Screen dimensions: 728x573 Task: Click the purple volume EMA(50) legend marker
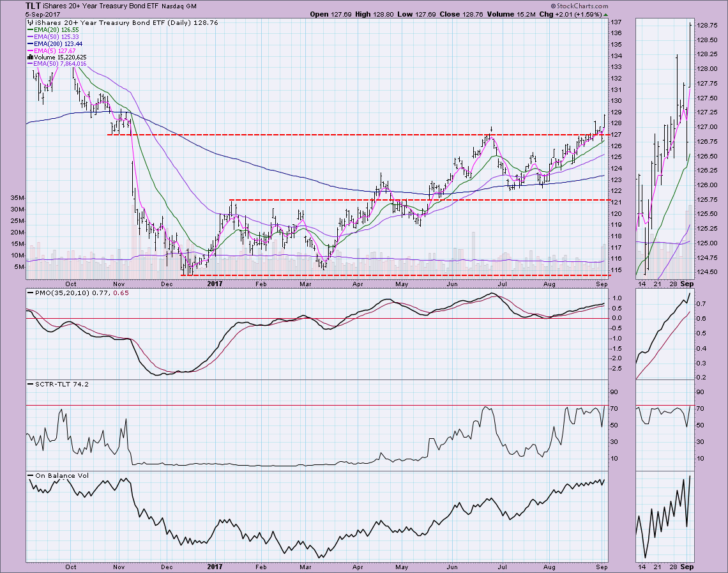coord(29,64)
